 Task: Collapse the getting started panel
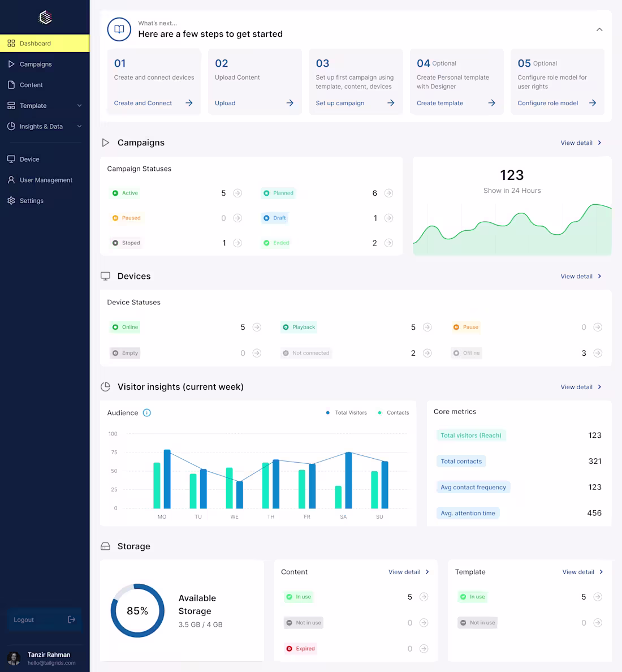click(x=599, y=29)
